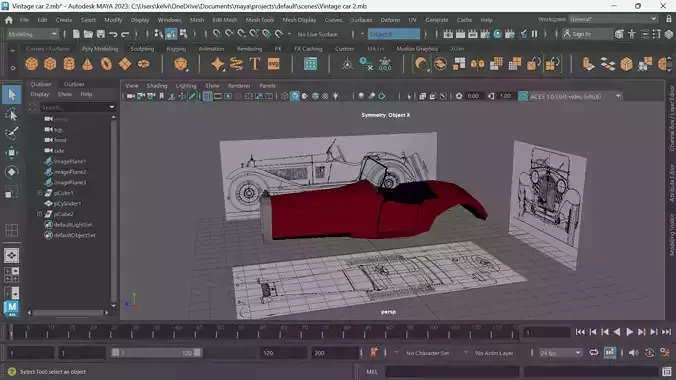
Task: Toggle viewport grid display
Action: (207, 96)
